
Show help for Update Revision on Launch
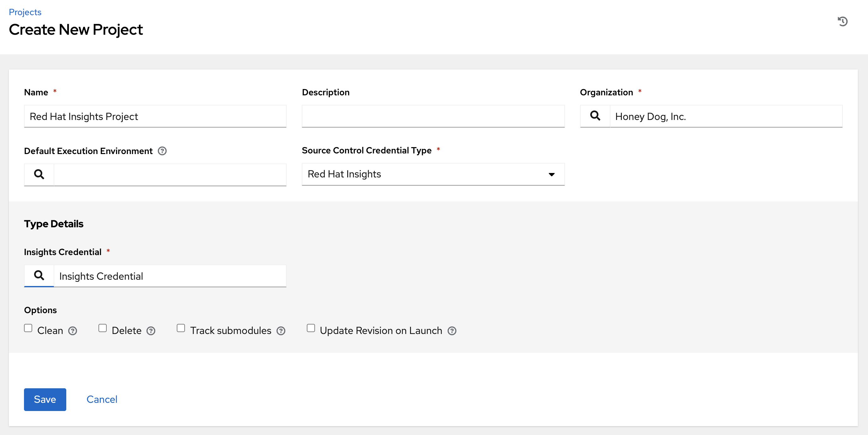pos(452,331)
